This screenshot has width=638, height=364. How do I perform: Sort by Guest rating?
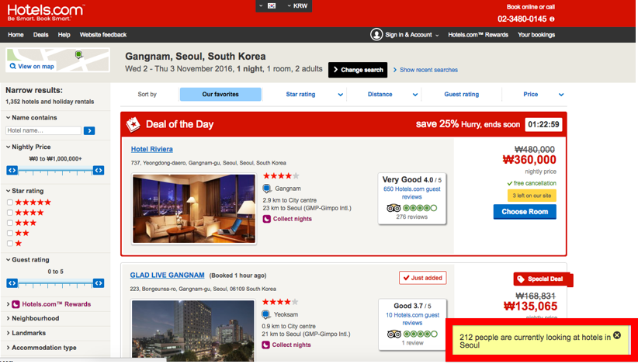coord(461,95)
